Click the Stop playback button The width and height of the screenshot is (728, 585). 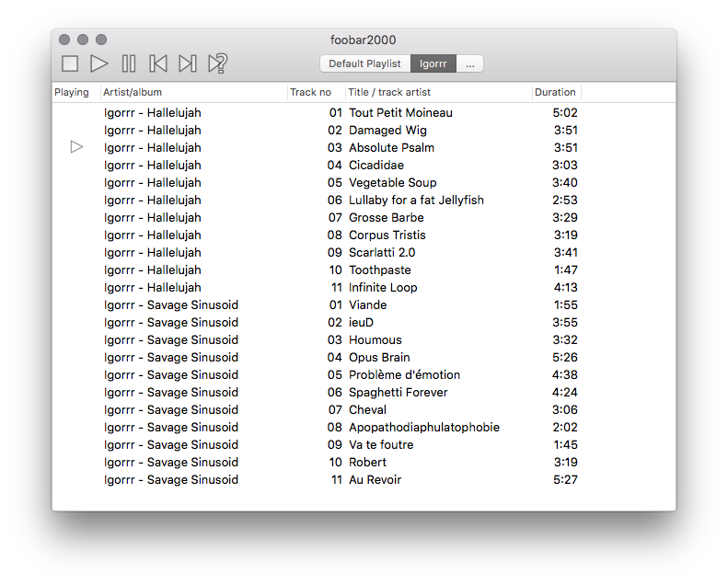[x=70, y=63]
